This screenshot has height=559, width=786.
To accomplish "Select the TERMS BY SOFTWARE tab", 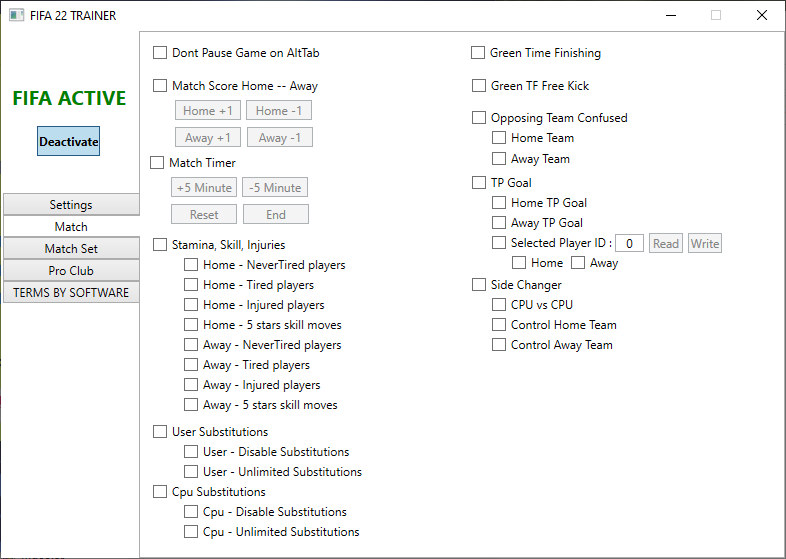I will point(71,293).
